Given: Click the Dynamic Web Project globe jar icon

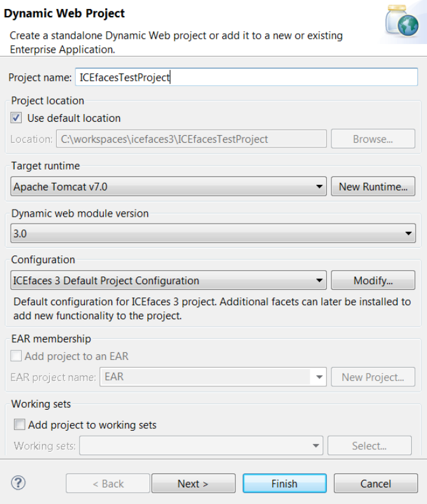Looking at the screenshot, I should tap(402, 22).
